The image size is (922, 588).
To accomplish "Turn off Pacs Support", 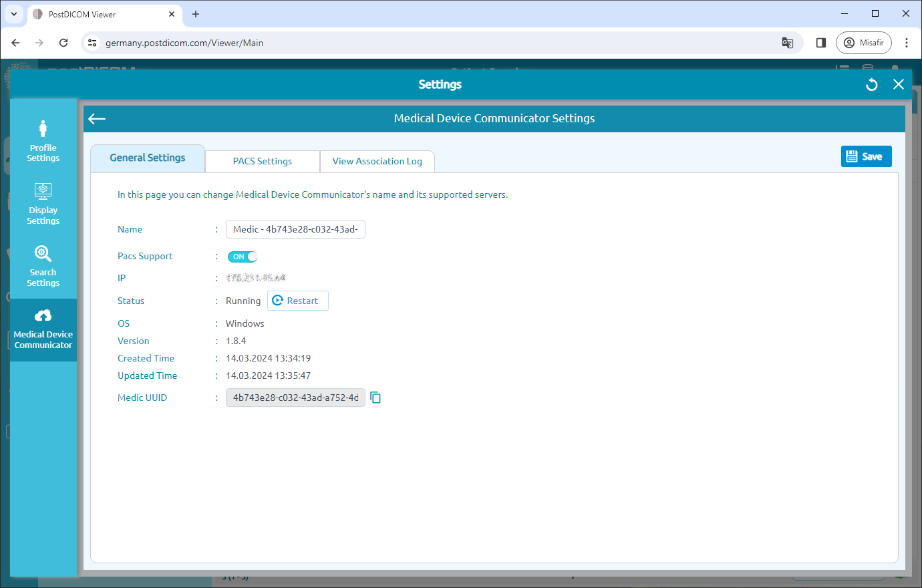I will click(x=242, y=257).
